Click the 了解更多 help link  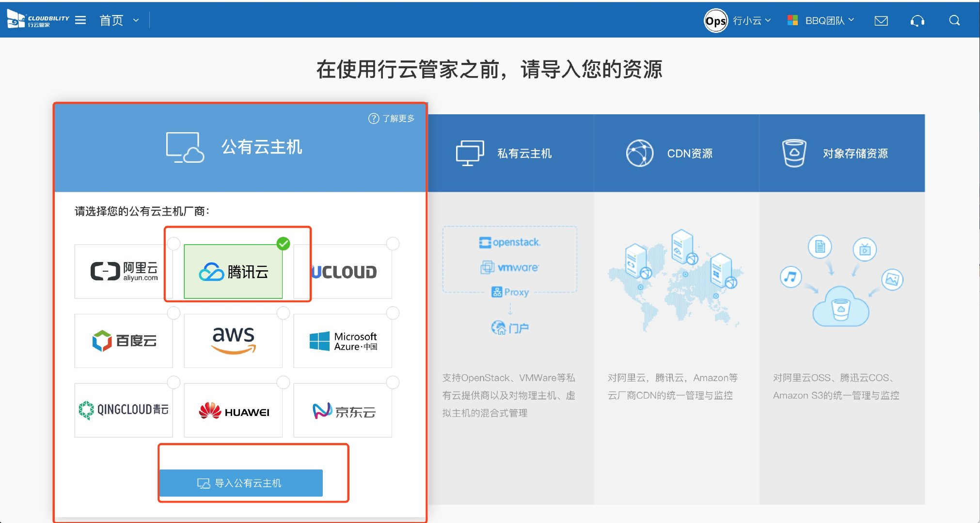tap(392, 118)
